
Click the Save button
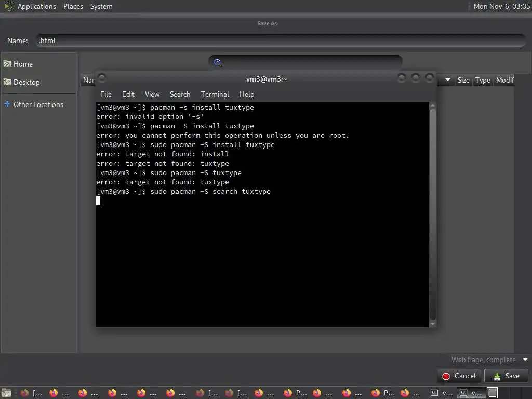(506, 376)
